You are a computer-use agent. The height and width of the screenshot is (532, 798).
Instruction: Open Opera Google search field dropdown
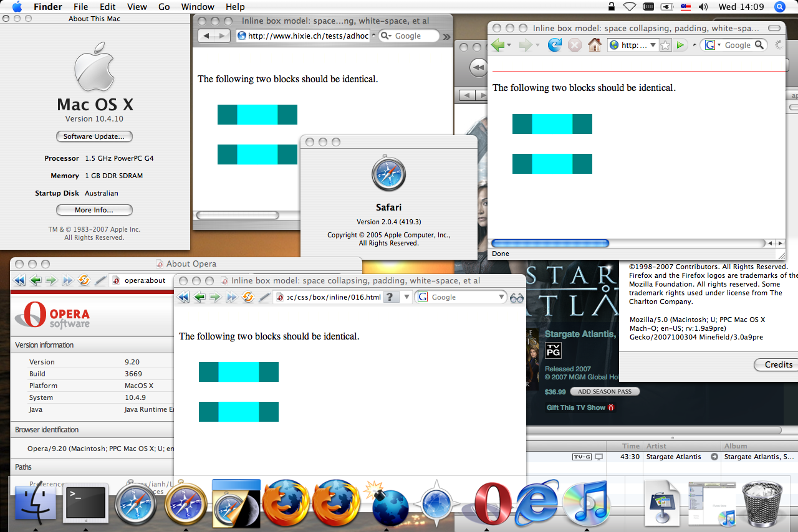(x=501, y=297)
